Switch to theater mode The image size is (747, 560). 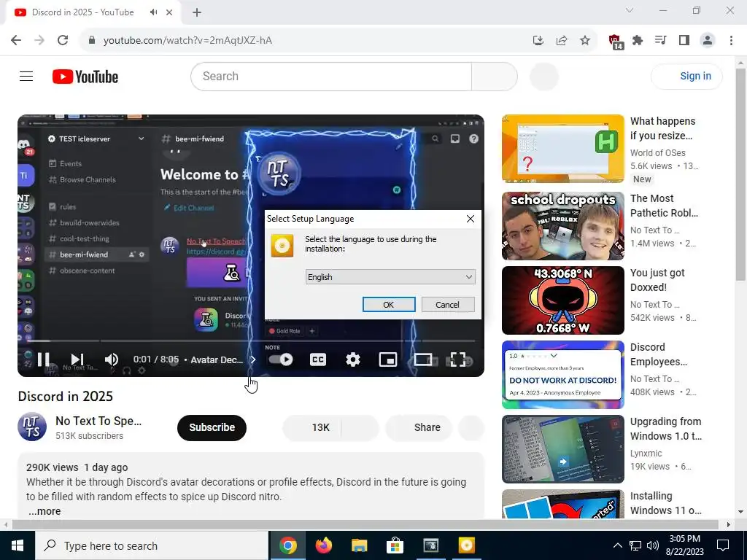pyautogui.click(x=422, y=359)
